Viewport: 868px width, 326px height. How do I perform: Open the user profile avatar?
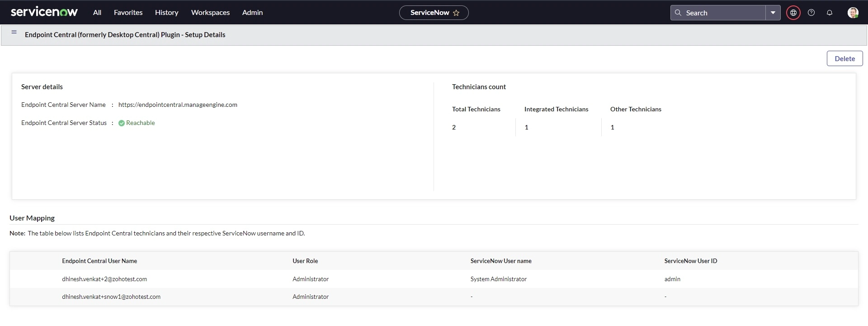coord(853,13)
